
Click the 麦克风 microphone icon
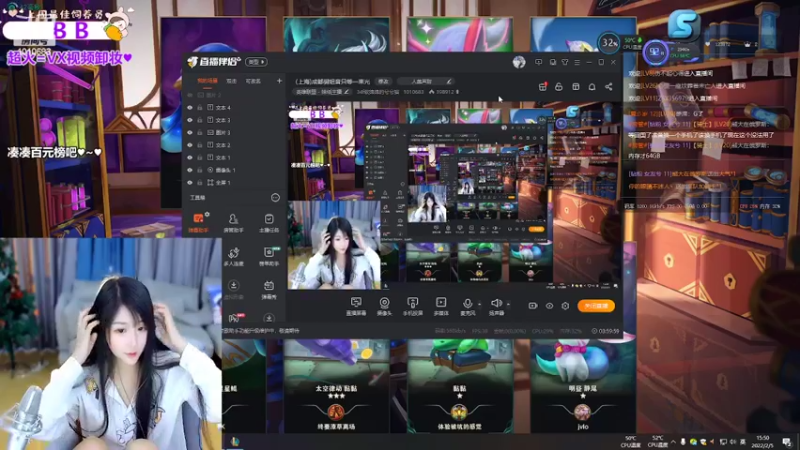467,306
